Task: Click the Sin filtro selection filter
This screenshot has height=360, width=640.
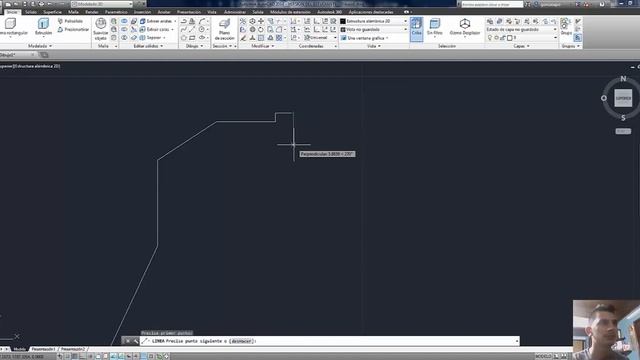Action: (x=435, y=28)
